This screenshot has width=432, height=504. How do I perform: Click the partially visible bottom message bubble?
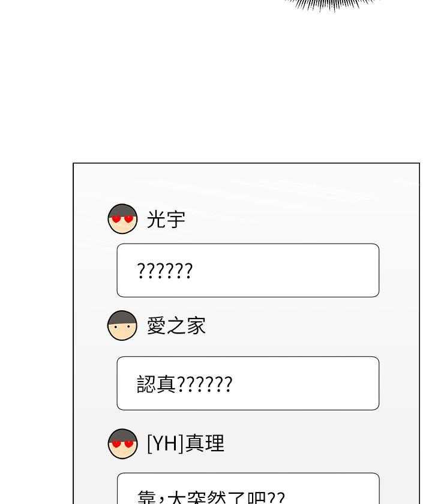point(248,488)
